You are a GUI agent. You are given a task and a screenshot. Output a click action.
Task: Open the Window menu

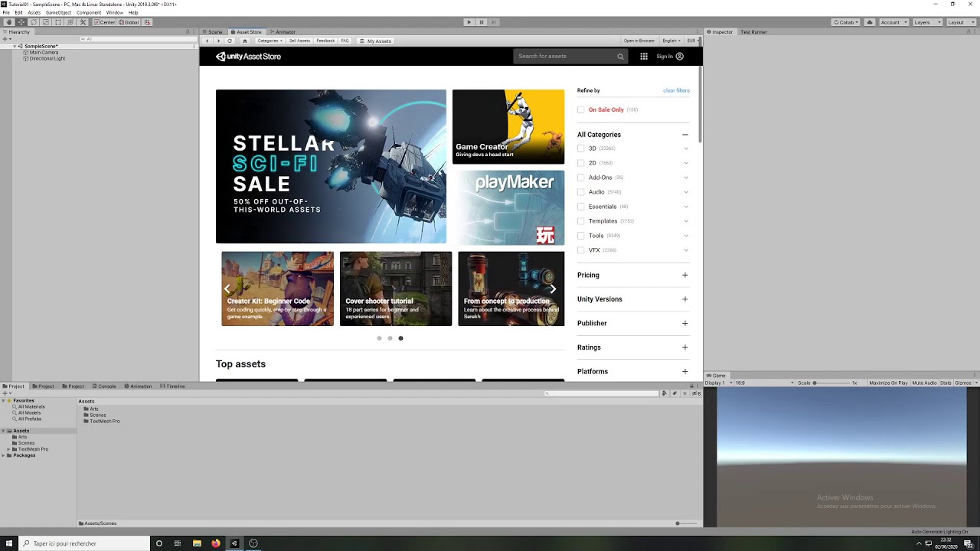coord(115,13)
